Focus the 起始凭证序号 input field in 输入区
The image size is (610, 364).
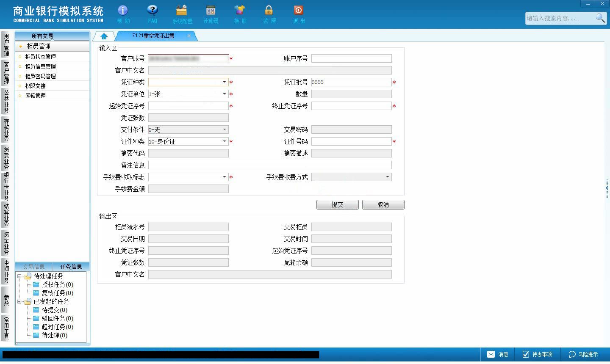[x=189, y=106]
